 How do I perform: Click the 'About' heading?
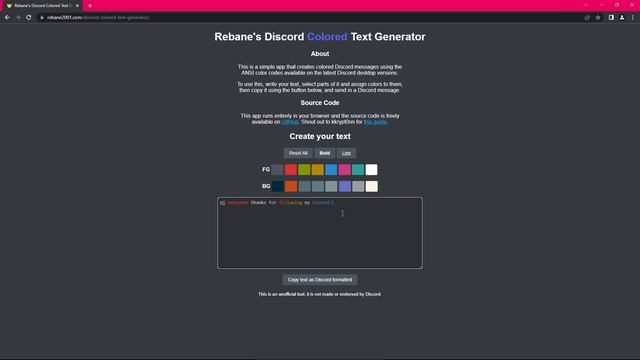pyautogui.click(x=320, y=54)
